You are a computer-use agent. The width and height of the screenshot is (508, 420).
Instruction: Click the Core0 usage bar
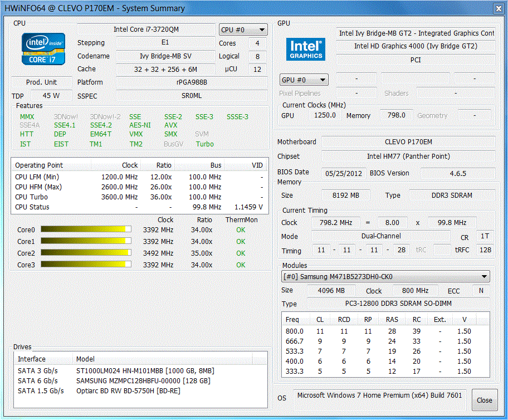[x=86, y=229]
